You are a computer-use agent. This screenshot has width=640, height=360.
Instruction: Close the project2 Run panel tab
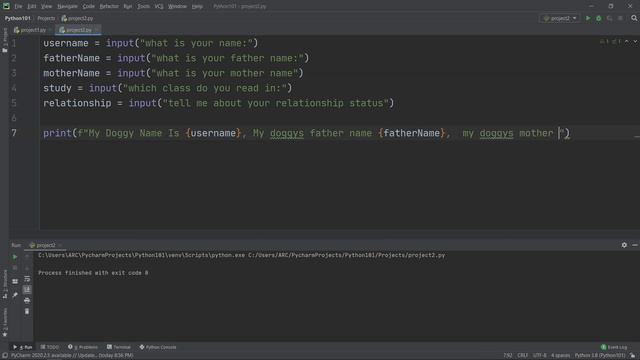60,245
